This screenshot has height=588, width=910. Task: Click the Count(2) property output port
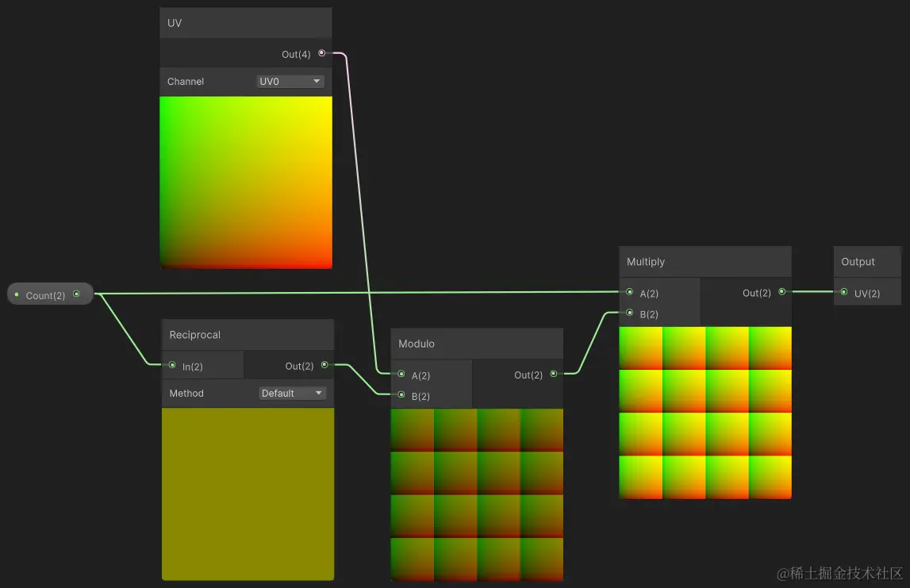click(x=76, y=294)
